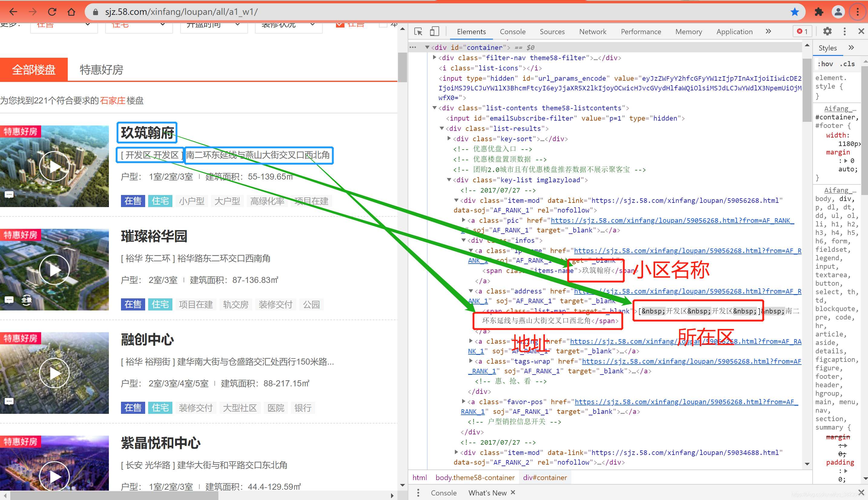Expand the filter-nav theme58-filter div node
Image resolution: width=868 pixels, height=500 pixels.
(435, 58)
